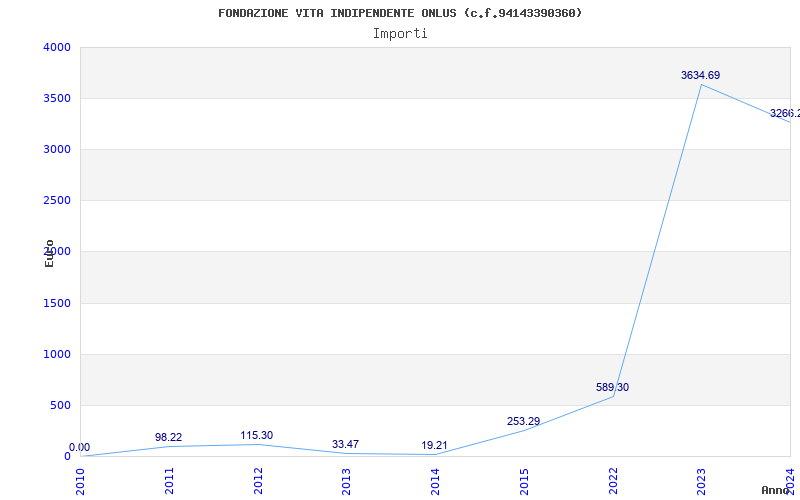Click the 2500 y-axis tick label

click(x=57, y=201)
